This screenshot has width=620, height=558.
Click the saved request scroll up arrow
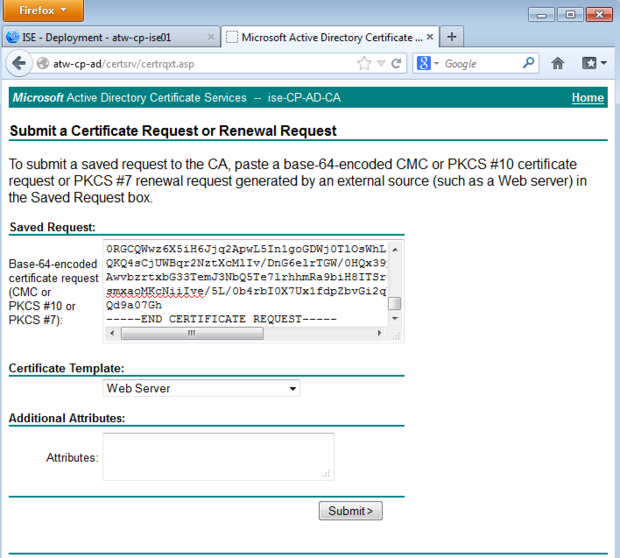[x=395, y=250]
